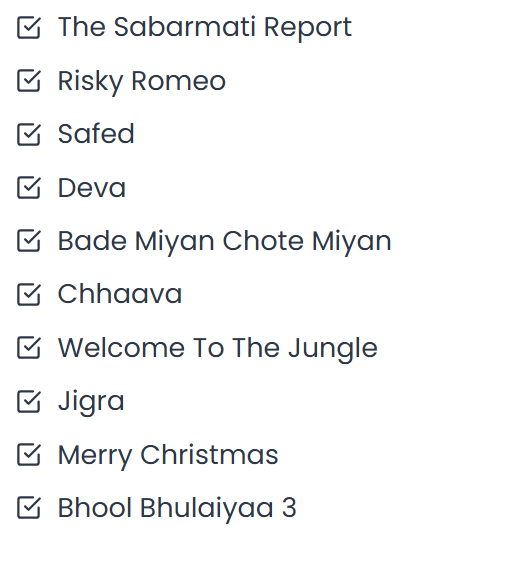Open the Risky Romeo title

142,81
